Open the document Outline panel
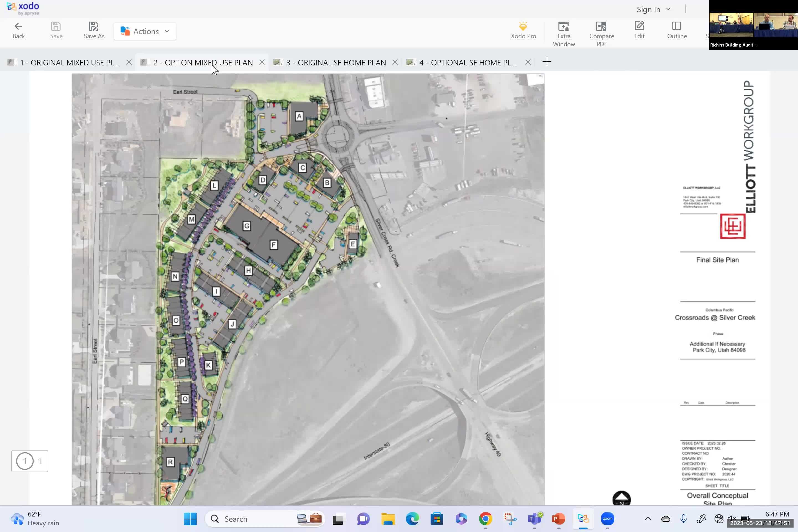The image size is (798, 532). coord(677,30)
